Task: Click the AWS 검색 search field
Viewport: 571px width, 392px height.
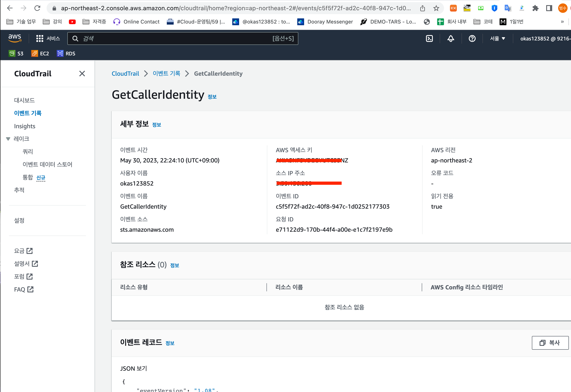Action: pos(183,38)
